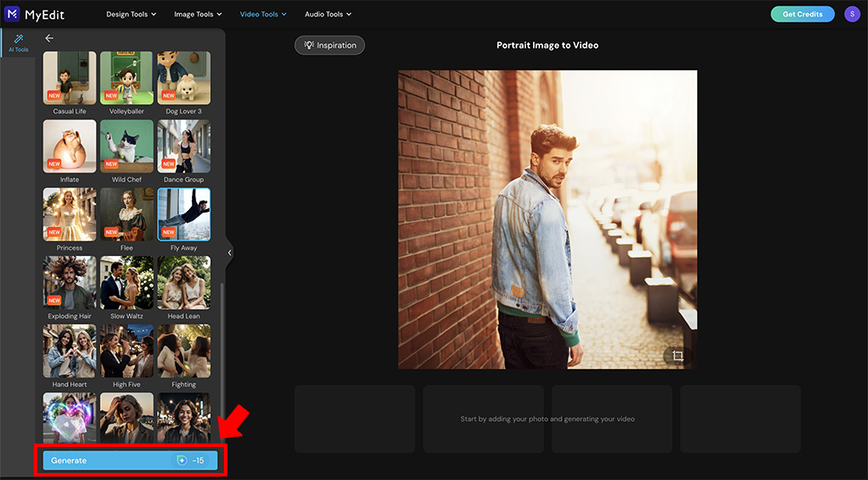Viewport: 868px width, 480px height.
Task: Click Generate to create the video
Action: 130,460
